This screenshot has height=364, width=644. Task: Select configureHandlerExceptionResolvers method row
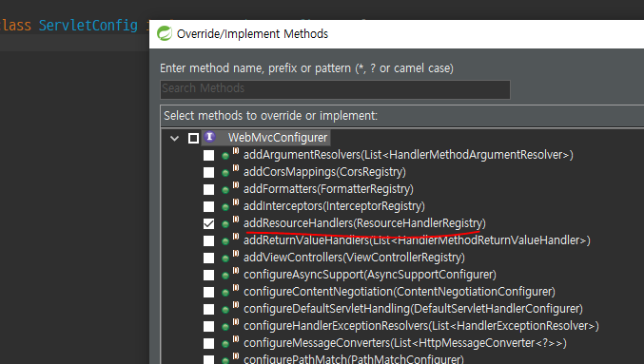pyautogui.click(x=421, y=326)
